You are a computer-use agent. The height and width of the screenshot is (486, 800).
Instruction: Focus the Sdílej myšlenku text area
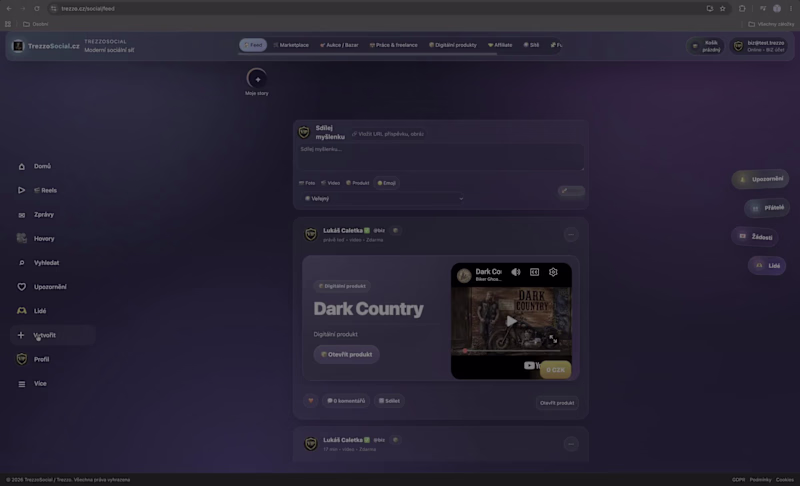coord(441,157)
